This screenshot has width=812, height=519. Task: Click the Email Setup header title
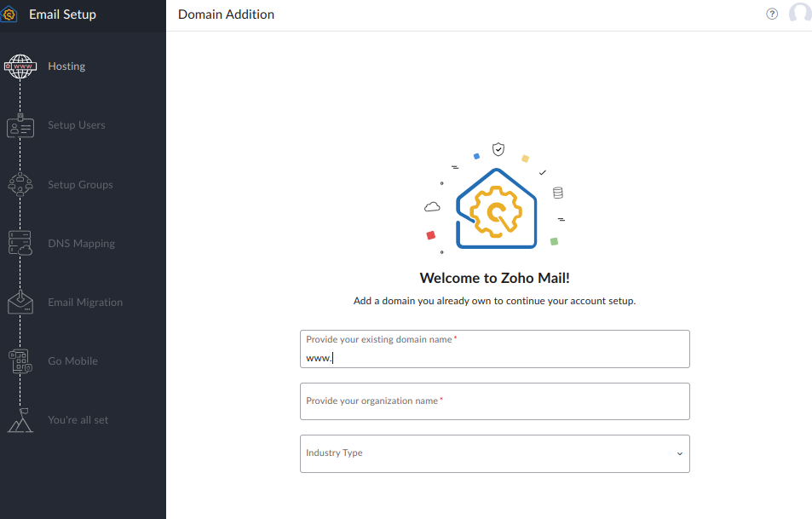[62, 14]
